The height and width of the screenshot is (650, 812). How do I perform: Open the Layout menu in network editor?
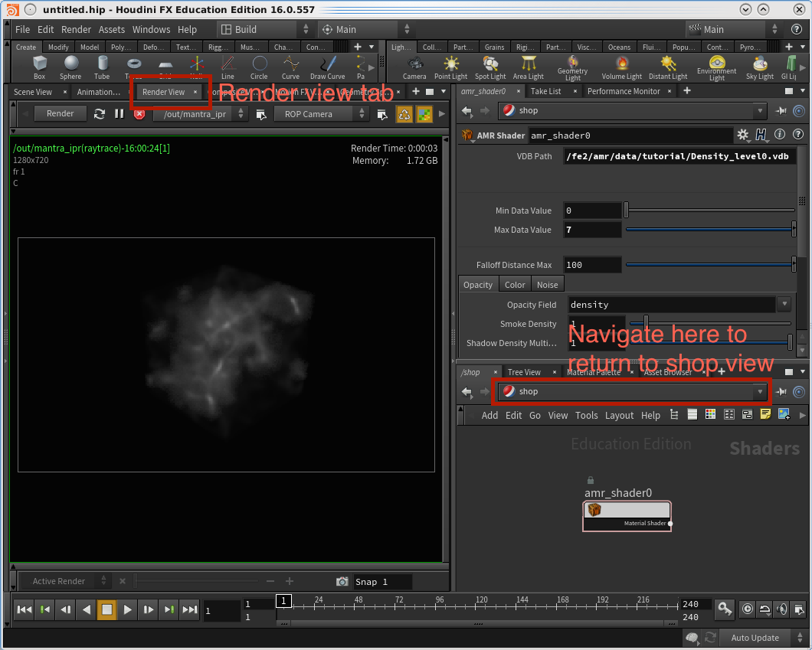click(x=619, y=415)
